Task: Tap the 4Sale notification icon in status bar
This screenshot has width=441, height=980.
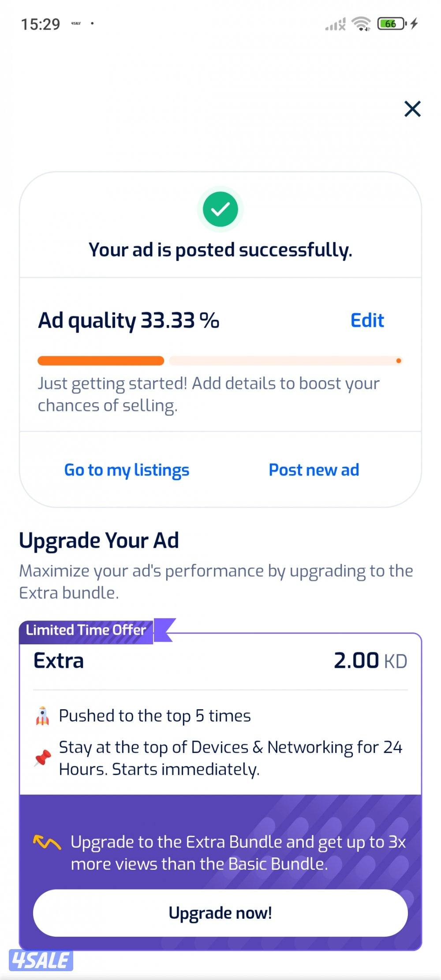Action: point(76,23)
